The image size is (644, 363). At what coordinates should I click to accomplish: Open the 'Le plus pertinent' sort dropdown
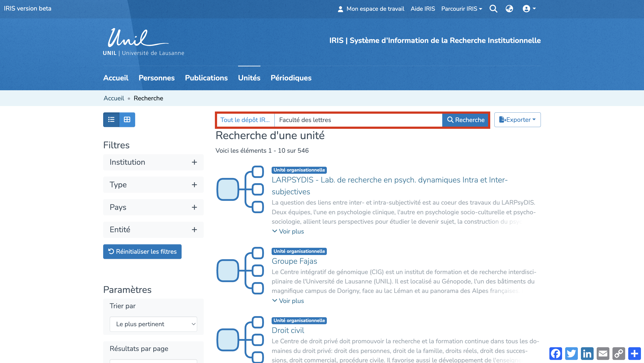pyautogui.click(x=153, y=324)
